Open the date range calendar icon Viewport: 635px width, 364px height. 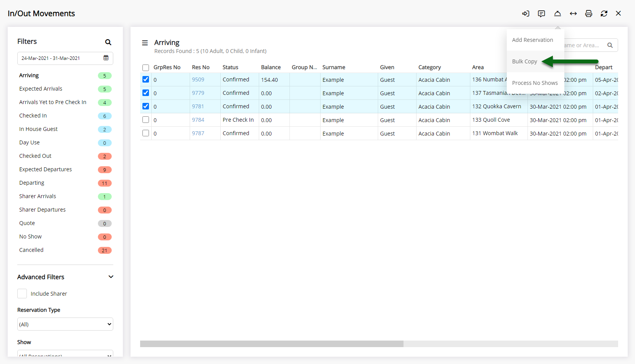[x=106, y=58]
